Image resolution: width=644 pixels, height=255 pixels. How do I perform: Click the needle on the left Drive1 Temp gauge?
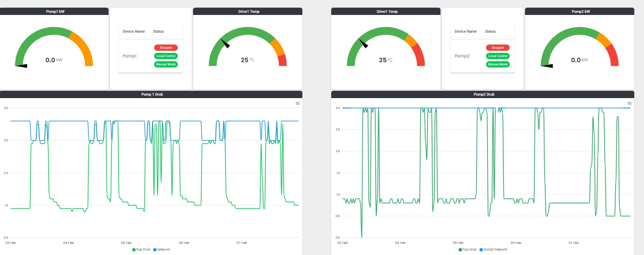click(x=225, y=44)
